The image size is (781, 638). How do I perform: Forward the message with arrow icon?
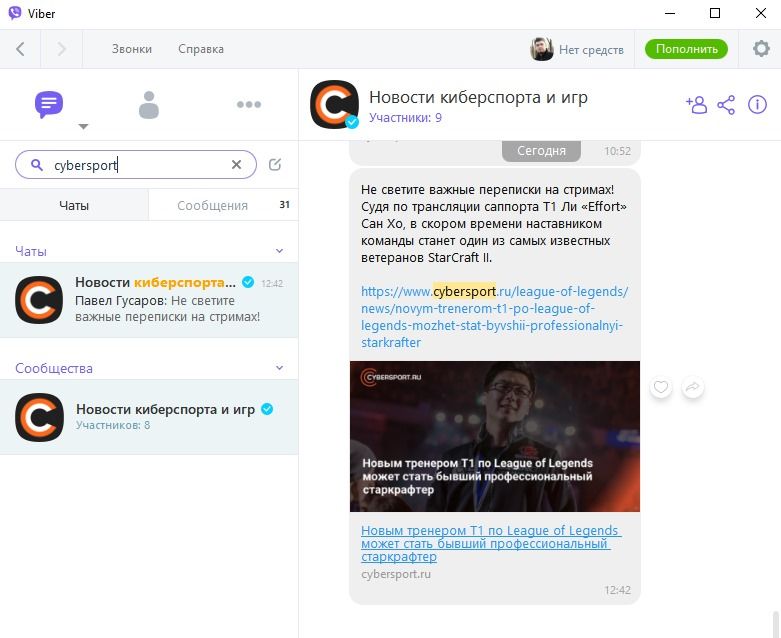tap(691, 388)
